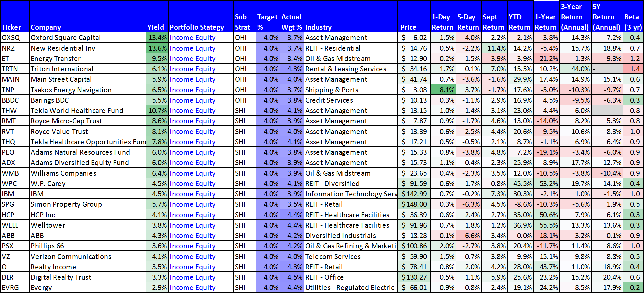
Task: Click the Realty Income company cell
Action: pos(88,267)
